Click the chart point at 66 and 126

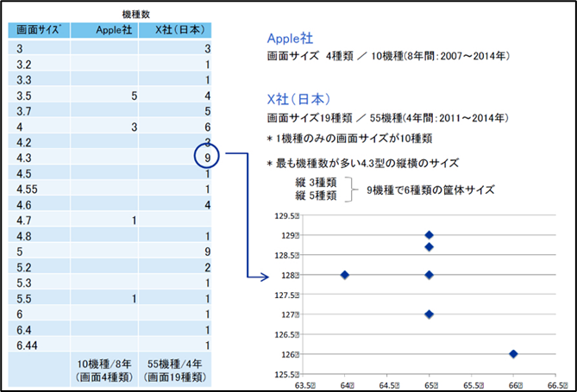[513, 354]
